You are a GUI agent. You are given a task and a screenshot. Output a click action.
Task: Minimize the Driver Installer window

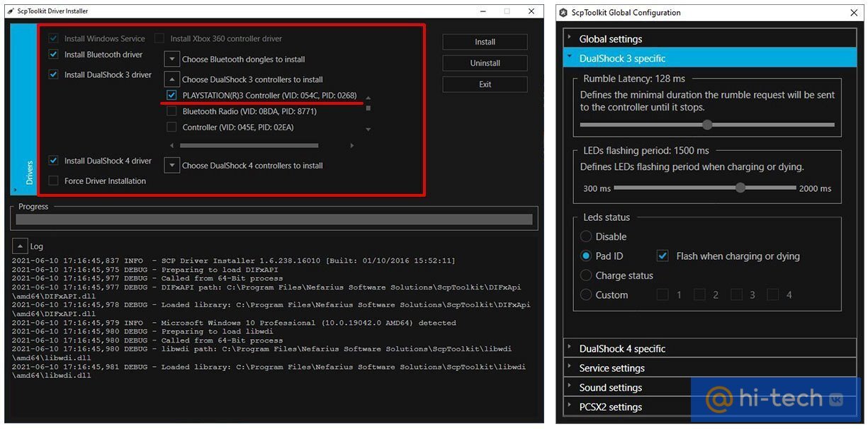click(482, 11)
